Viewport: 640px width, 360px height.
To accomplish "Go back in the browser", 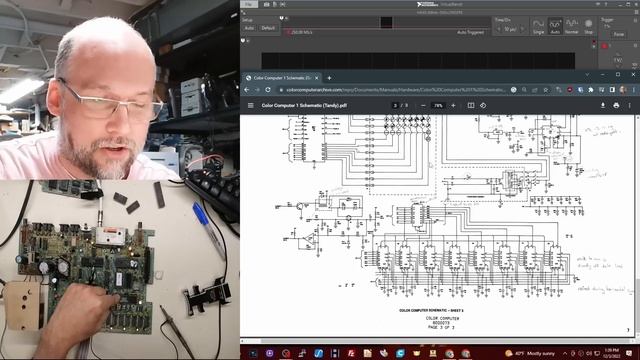I will [247, 90].
